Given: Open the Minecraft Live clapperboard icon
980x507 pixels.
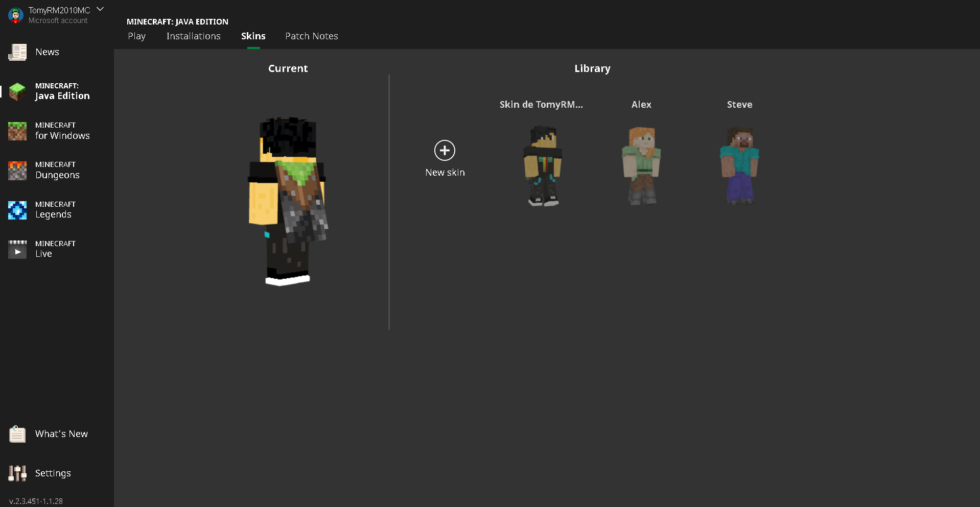Looking at the screenshot, I should click(17, 249).
